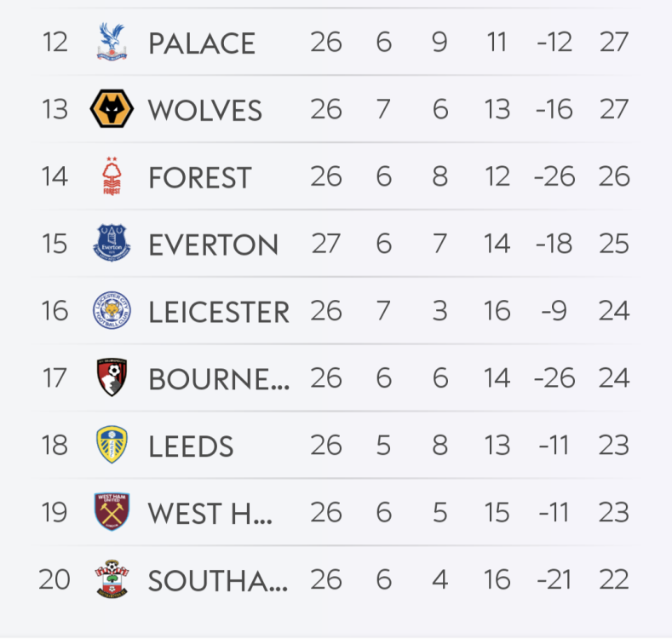The width and height of the screenshot is (672, 639).
Task: Tap the Wolves wolf-head badge
Action: click(x=112, y=110)
